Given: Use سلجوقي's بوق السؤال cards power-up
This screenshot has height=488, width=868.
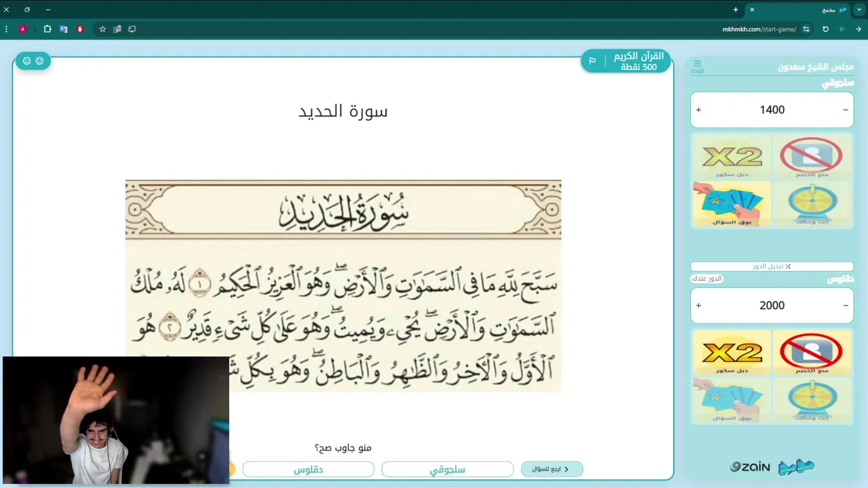Looking at the screenshot, I should point(732,203).
